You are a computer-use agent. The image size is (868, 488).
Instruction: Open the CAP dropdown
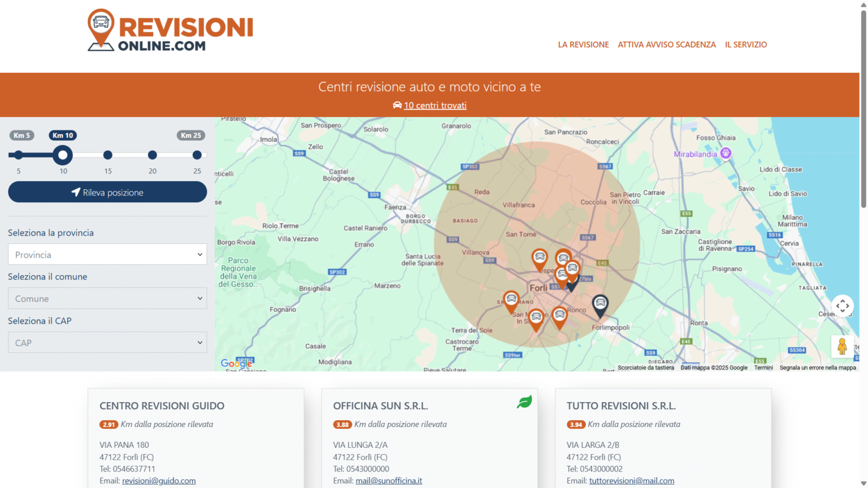click(107, 343)
